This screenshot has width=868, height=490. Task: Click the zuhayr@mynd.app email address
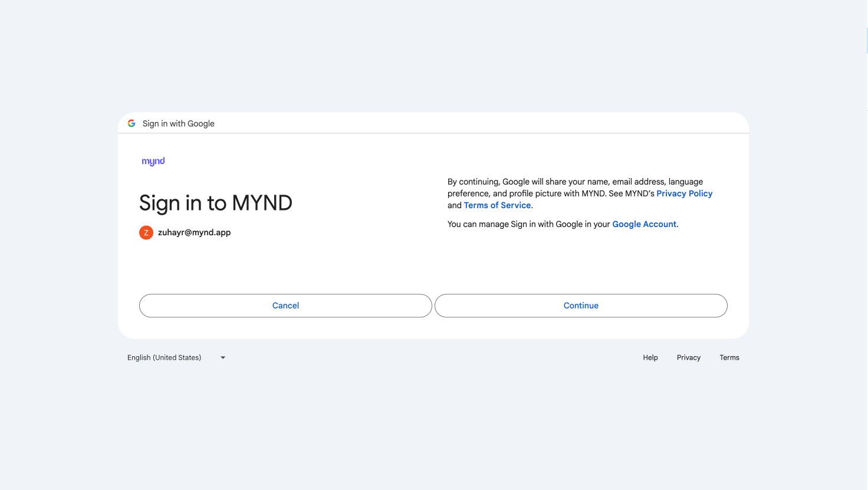pyautogui.click(x=195, y=232)
